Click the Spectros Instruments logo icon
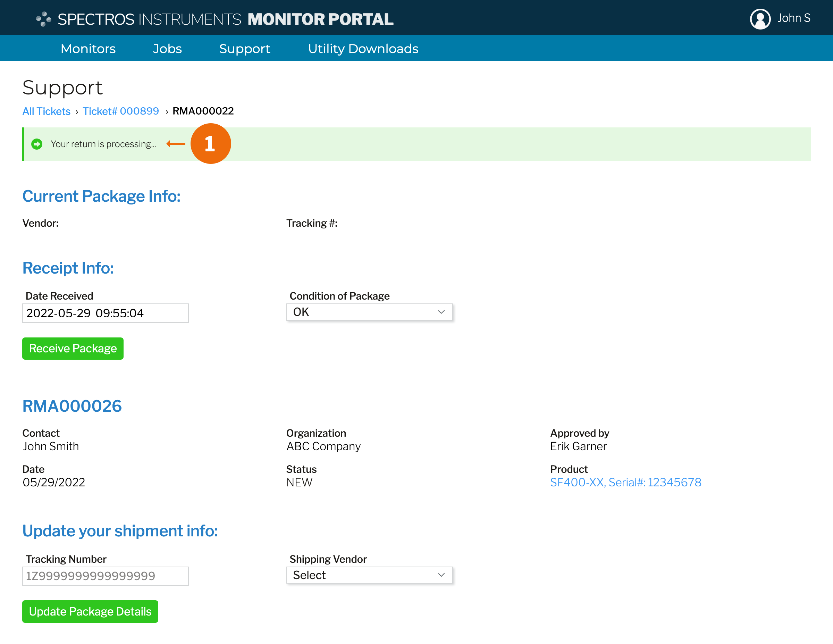The height and width of the screenshot is (644, 833). tap(43, 19)
